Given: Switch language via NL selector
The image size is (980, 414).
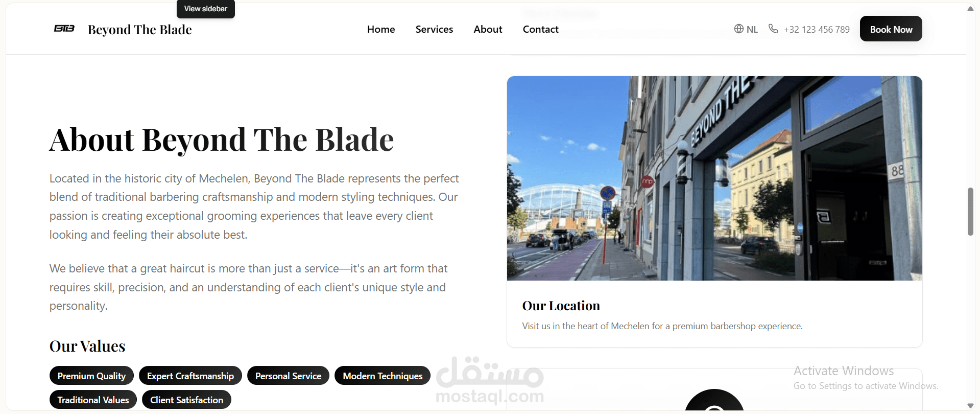Looking at the screenshot, I should point(746,29).
